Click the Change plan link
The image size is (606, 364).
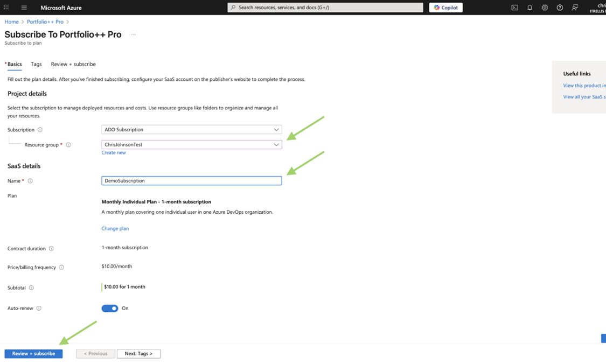[x=115, y=228]
